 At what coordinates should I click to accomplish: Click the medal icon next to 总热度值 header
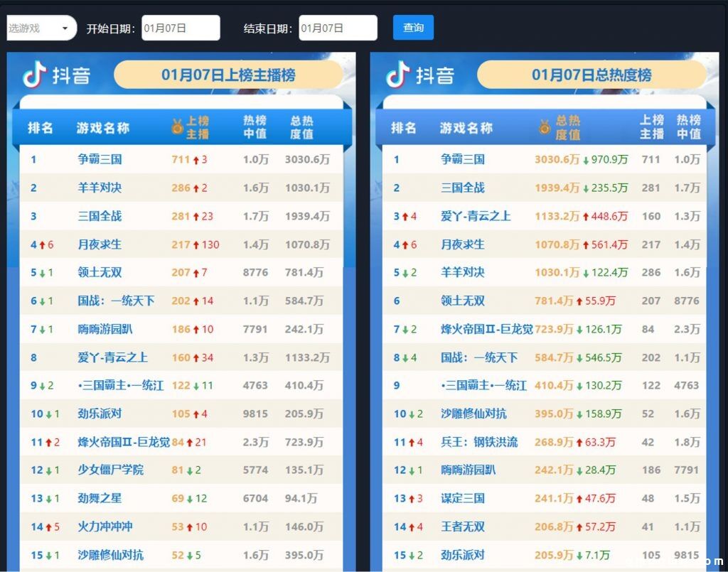pos(545,126)
